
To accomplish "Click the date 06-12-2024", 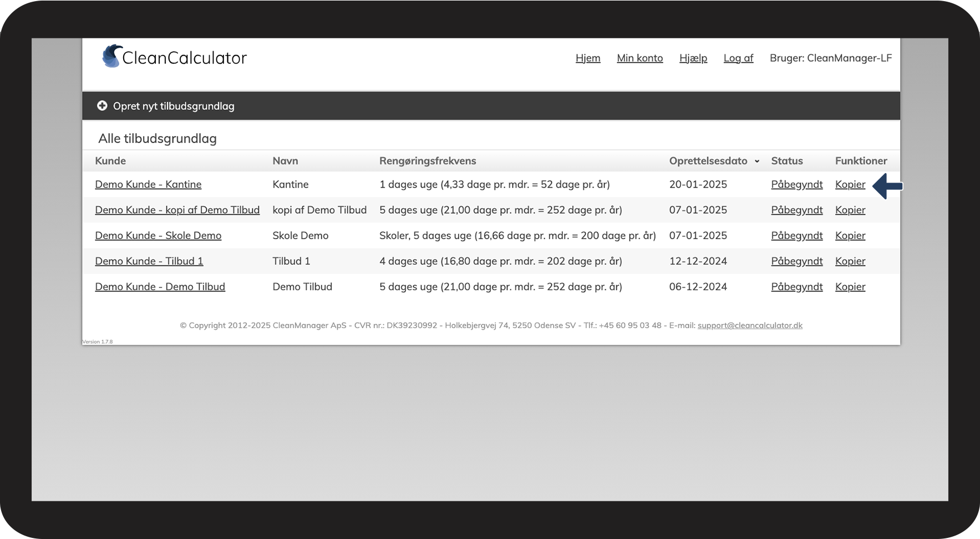I will tap(698, 286).
